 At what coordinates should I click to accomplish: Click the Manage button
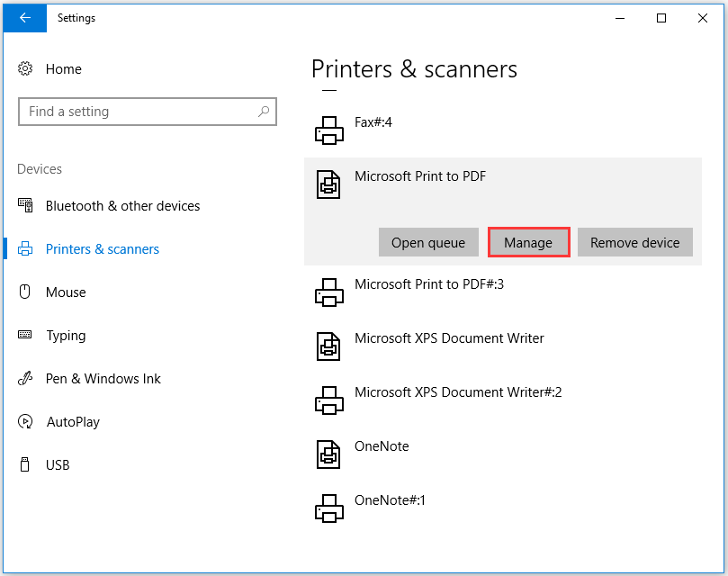[x=528, y=242]
